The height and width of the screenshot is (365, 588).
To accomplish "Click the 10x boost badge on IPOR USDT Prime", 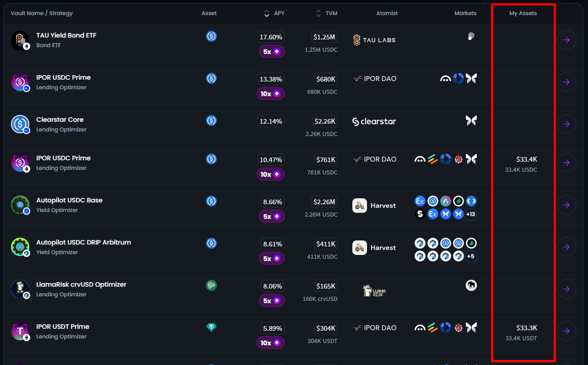I will [x=270, y=343].
